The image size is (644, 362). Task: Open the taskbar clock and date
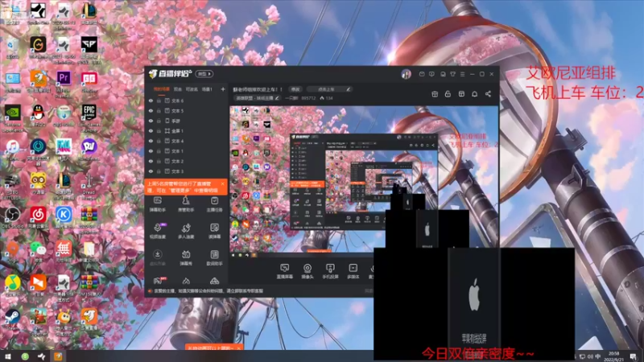coord(614,356)
